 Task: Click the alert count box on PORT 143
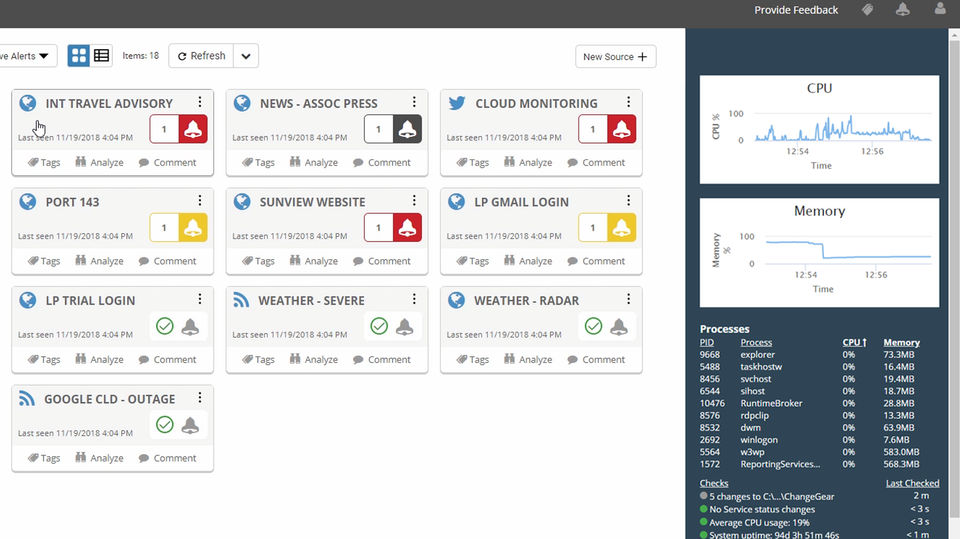164,228
